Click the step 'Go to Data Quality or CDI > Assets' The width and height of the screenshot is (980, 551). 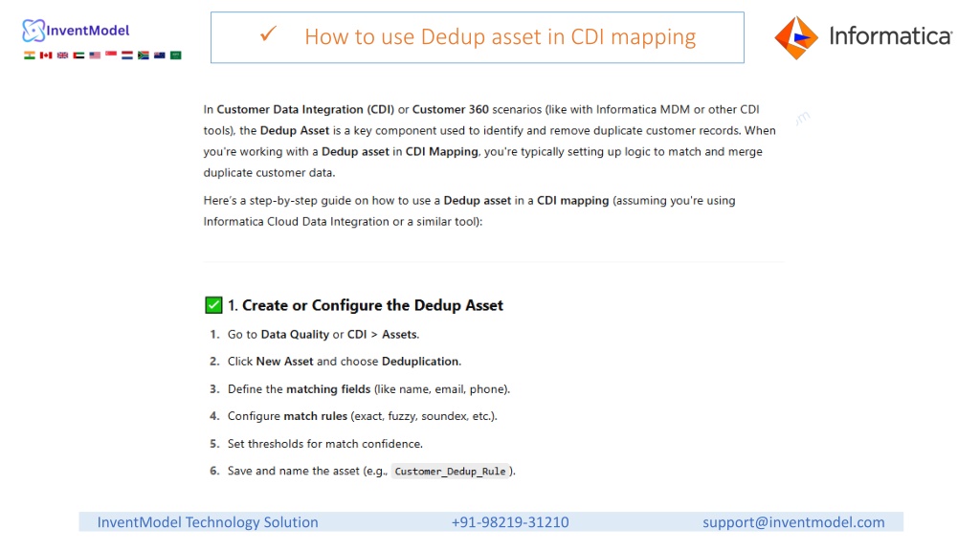(323, 334)
